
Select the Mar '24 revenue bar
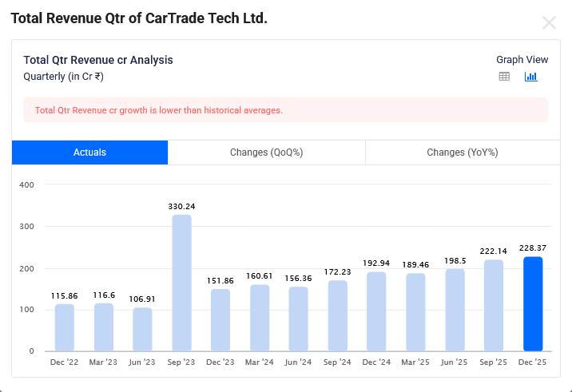260,318
